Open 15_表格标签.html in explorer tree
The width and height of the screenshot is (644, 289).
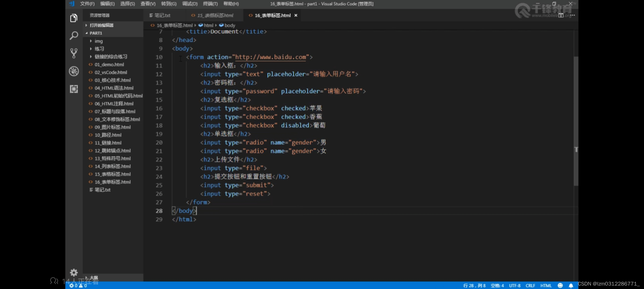[x=113, y=174]
